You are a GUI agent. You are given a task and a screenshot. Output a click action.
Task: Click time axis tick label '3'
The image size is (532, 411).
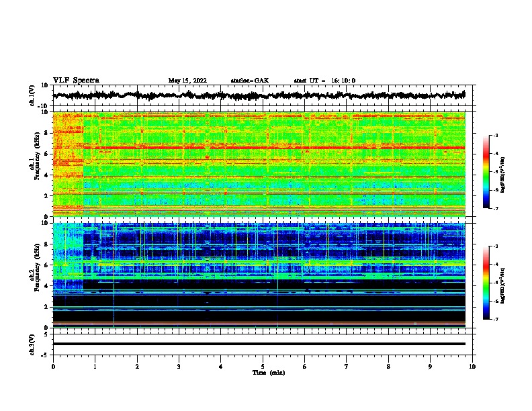(179, 367)
